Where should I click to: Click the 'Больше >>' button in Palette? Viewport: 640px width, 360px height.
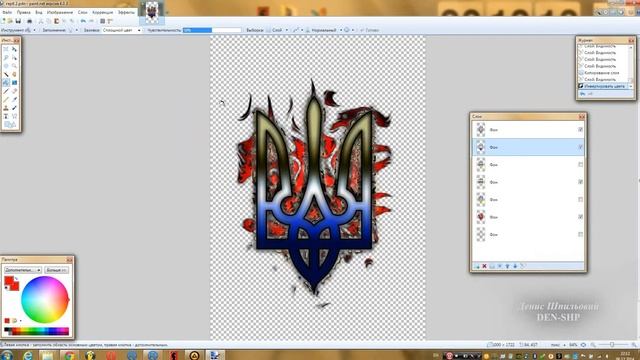[x=56, y=270]
